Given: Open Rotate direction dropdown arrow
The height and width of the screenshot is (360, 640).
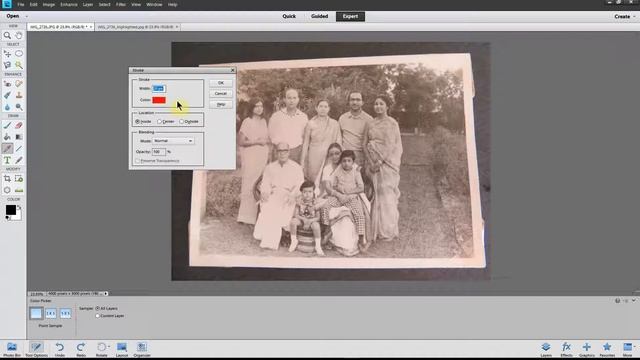Looking at the screenshot, I should [109, 347].
